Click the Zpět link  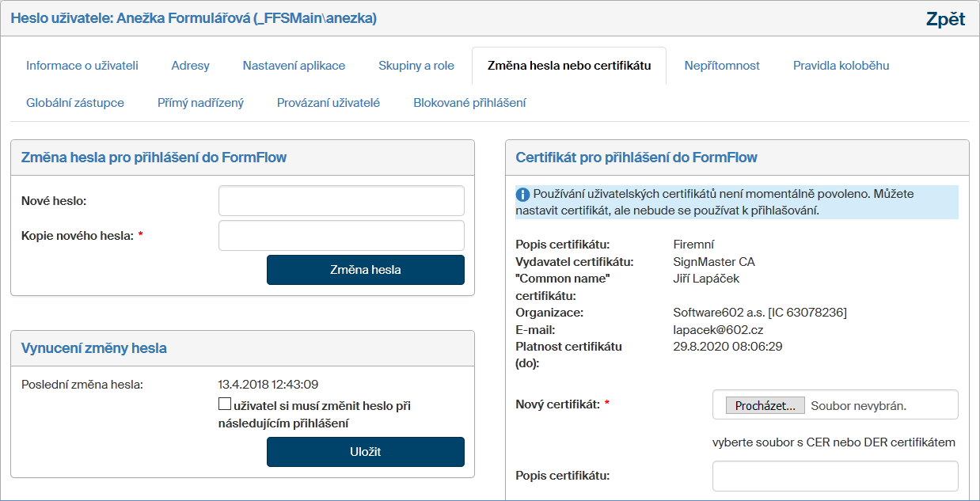click(x=945, y=19)
